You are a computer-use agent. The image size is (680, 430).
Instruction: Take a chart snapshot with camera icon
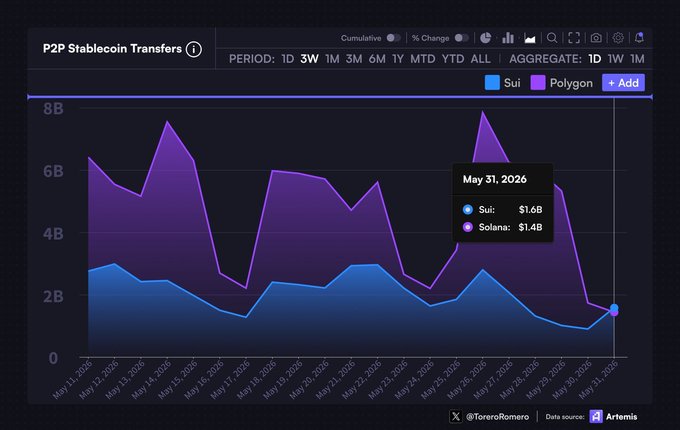pos(596,38)
